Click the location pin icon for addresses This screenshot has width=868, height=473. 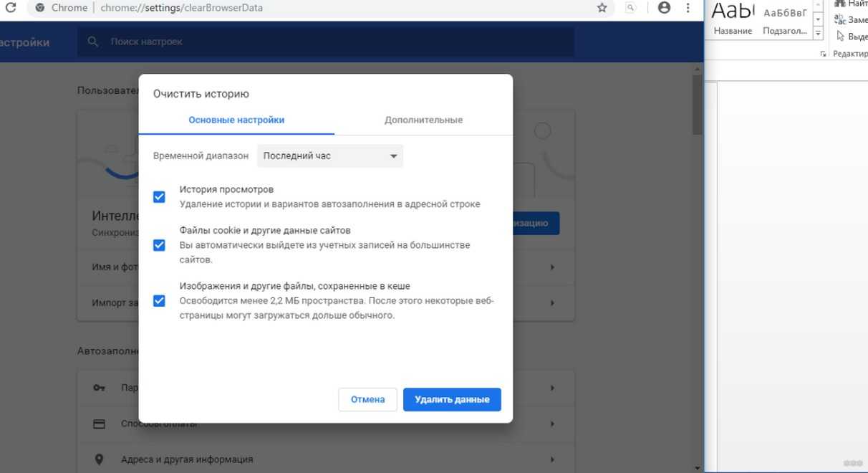(100, 459)
